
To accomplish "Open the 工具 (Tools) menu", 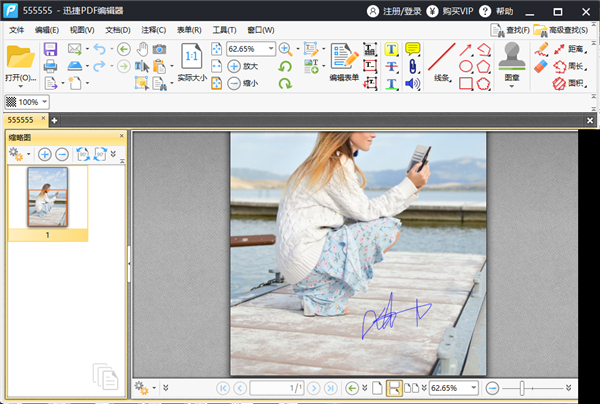I will pos(224,30).
